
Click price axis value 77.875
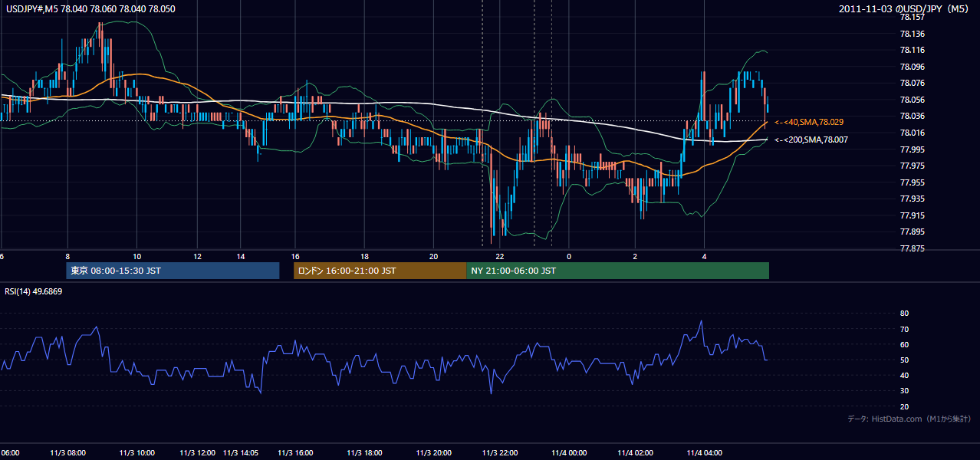click(x=912, y=248)
